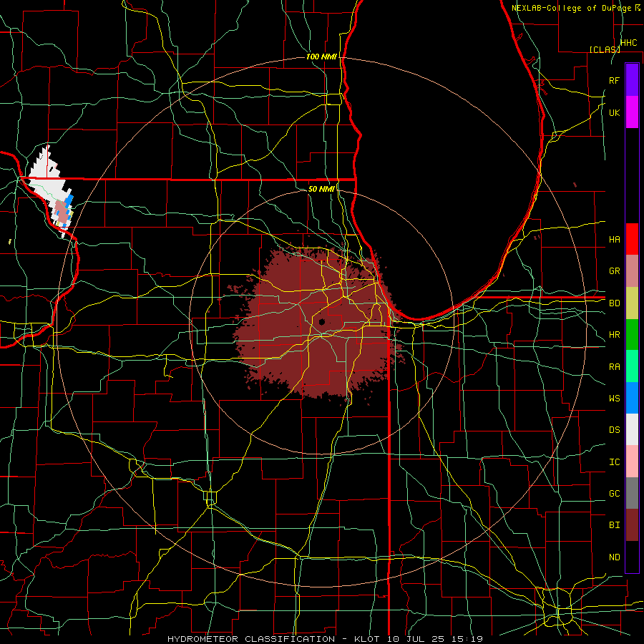644x644 pixels.
Task: Click the 'HHC' product code text
Action: [x=628, y=43]
